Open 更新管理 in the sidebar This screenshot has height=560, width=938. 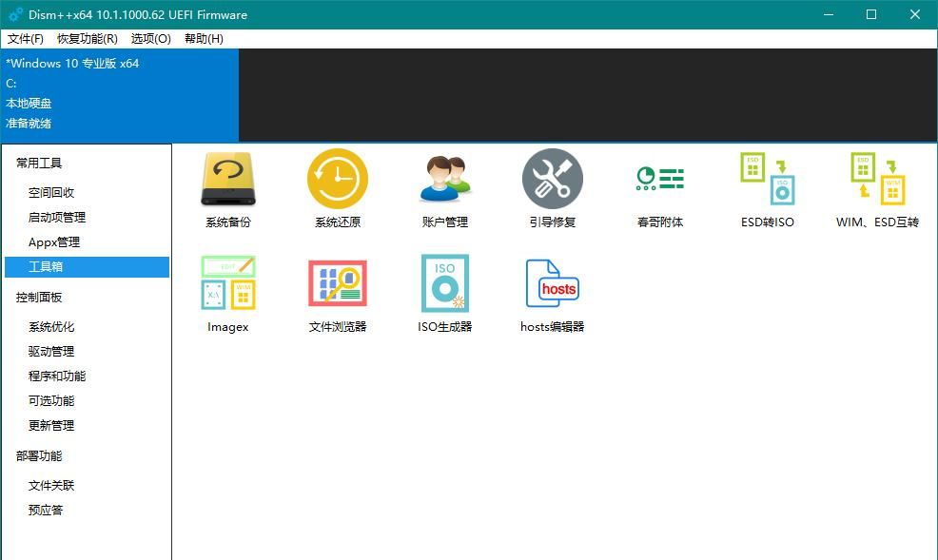tap(51, 426)
